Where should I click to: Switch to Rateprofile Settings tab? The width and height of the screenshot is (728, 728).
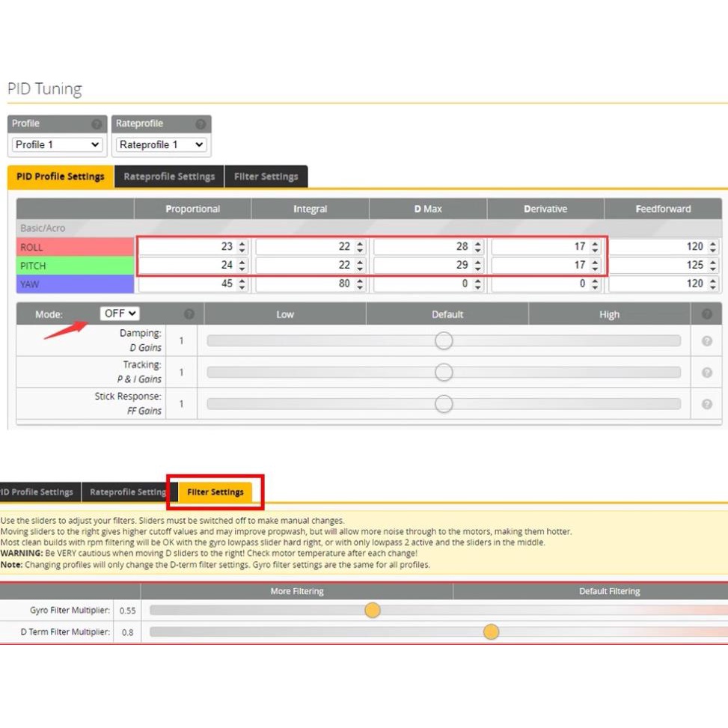pos(169,177)
